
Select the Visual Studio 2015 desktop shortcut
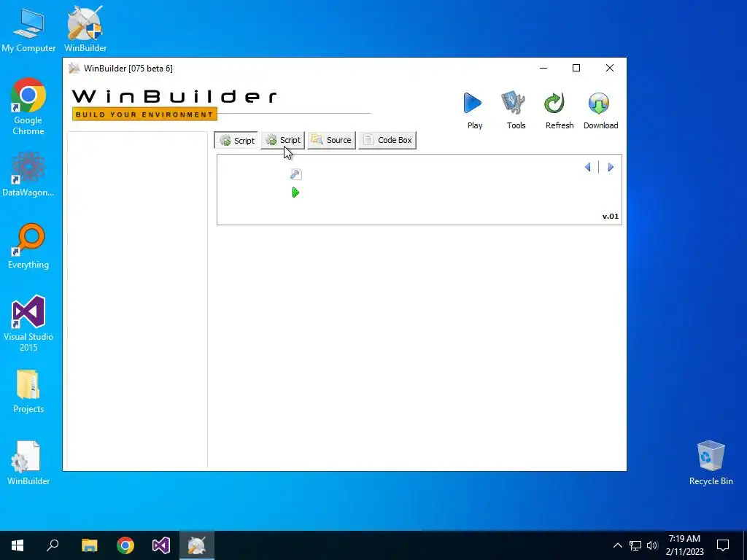(x=28, y=324)
